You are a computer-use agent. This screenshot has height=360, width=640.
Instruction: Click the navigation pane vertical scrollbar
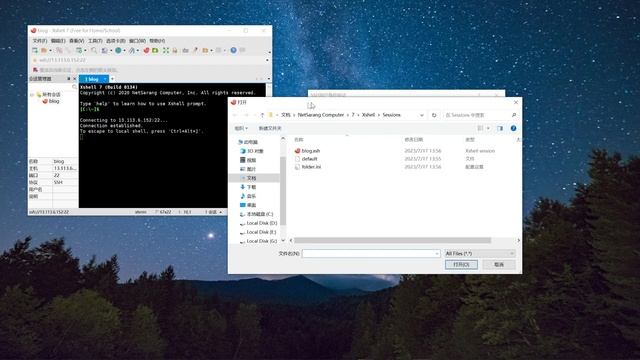(x=283, y=191)
